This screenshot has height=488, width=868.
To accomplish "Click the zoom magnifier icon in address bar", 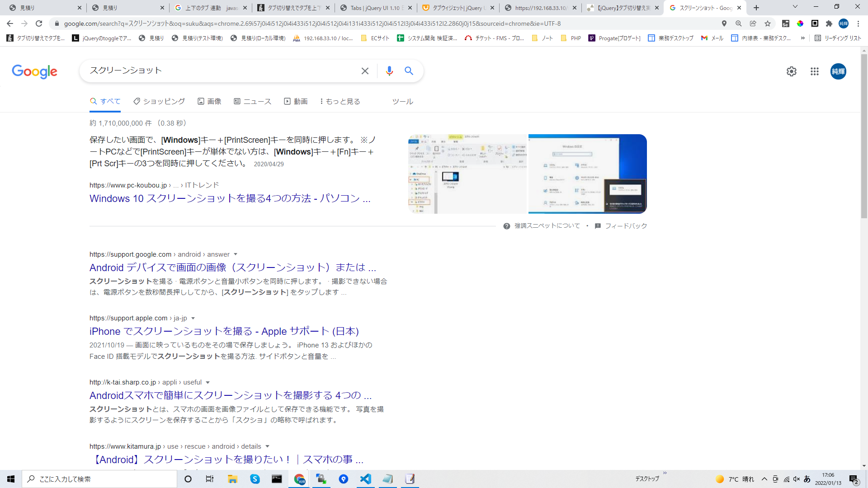I will (739, 23).
